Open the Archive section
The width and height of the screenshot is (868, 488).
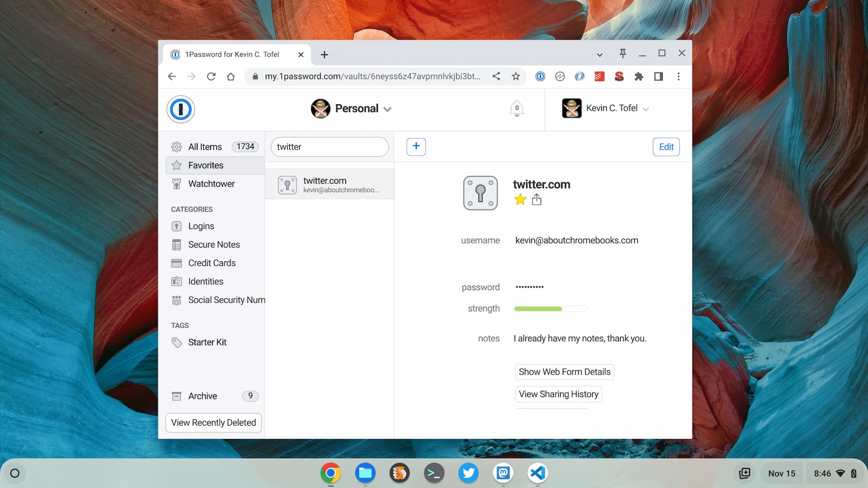click(215, 396)
